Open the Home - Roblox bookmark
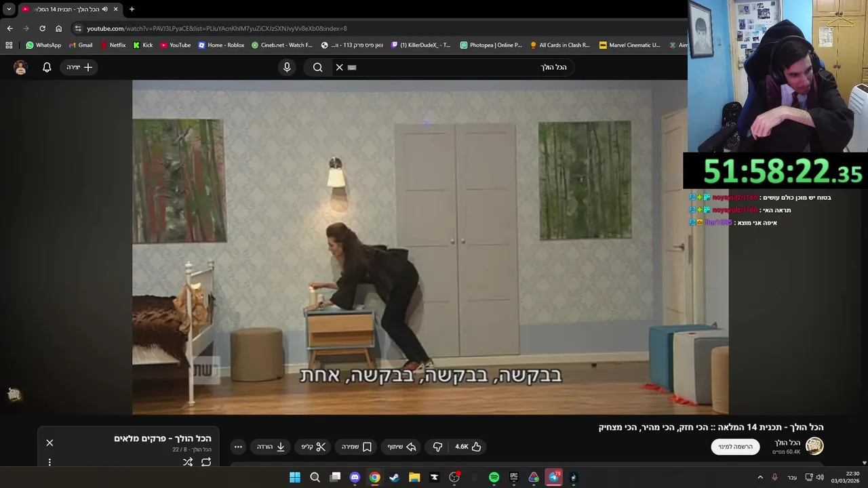The image size is (868, 488). (221, 45)
